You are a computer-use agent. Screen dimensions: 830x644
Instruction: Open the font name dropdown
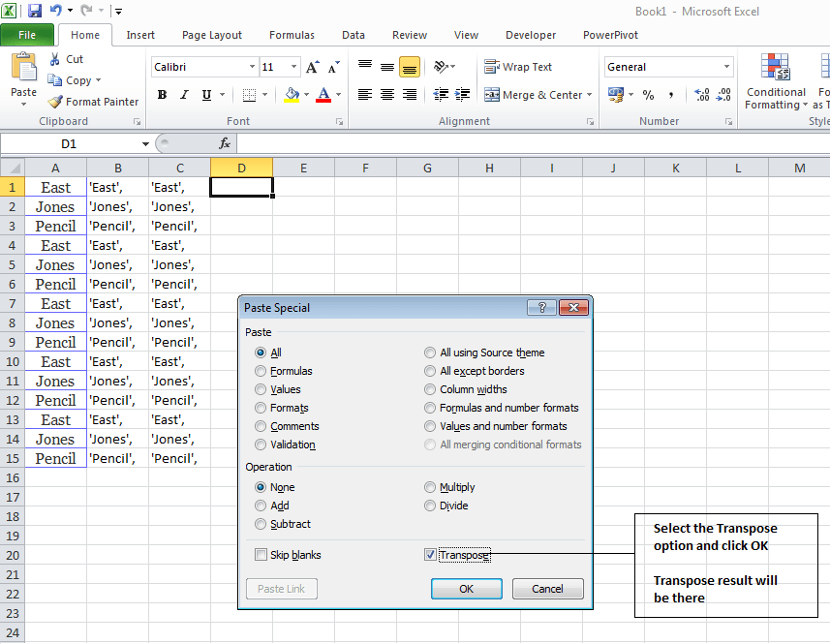pyautogui.click(x=252, y=67)
